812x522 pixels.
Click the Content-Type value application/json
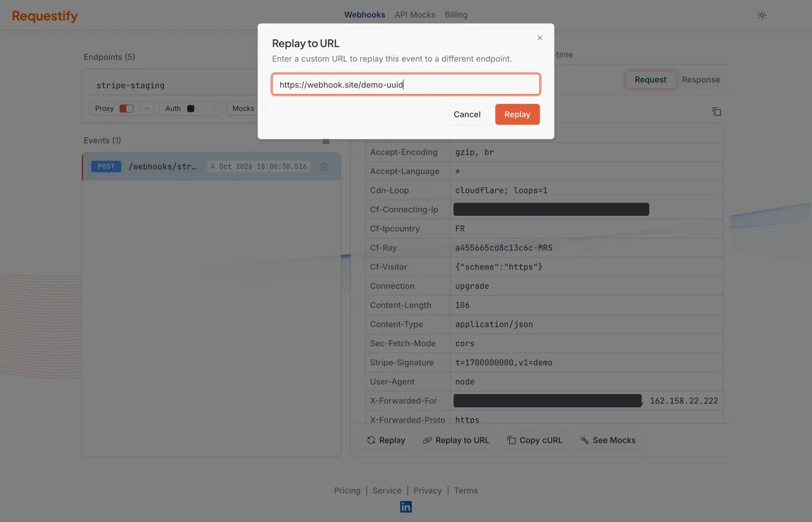pyautogui.click(x=494, y=325)
